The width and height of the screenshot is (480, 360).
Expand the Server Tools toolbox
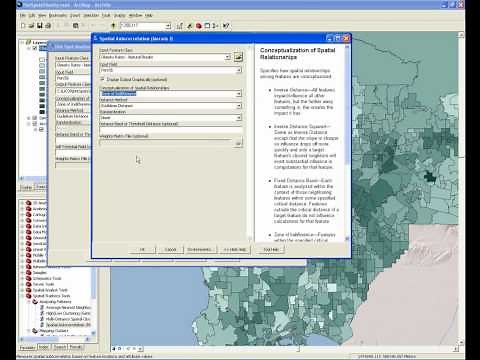coord(22,284)
